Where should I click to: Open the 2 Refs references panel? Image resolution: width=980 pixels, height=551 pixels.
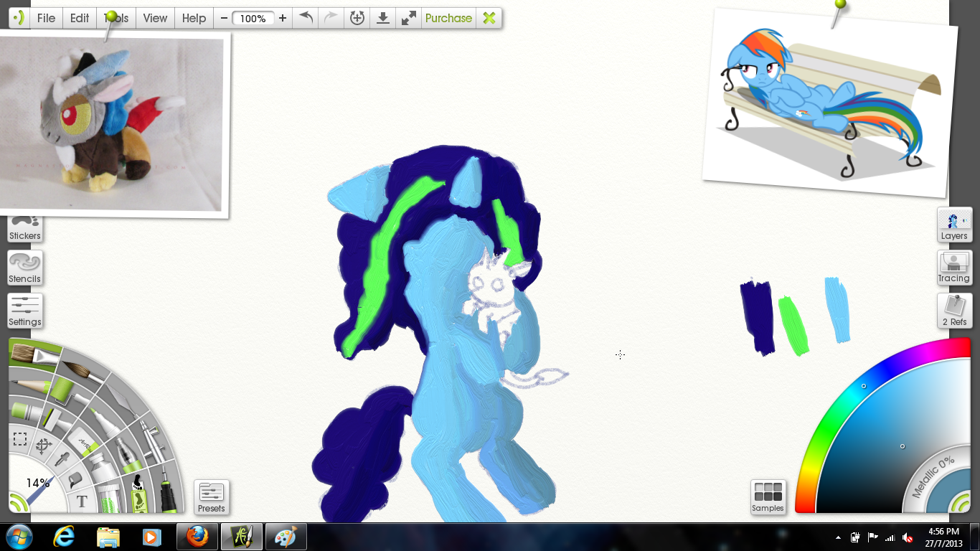(954, 311)
